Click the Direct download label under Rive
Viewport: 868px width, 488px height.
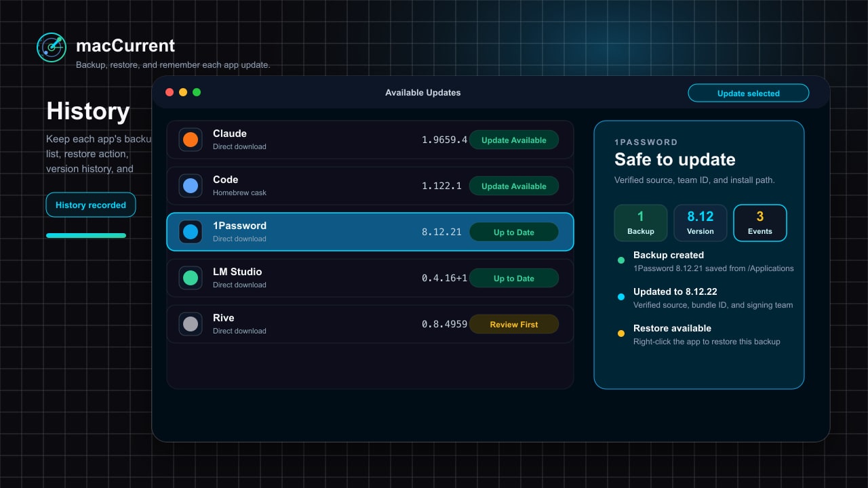(239, 331)
